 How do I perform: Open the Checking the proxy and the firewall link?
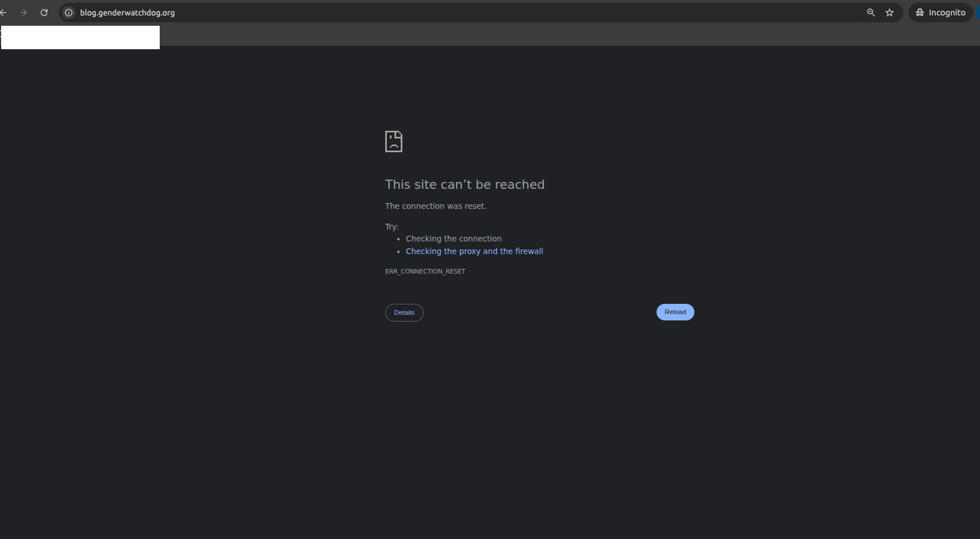click(474, 251)
